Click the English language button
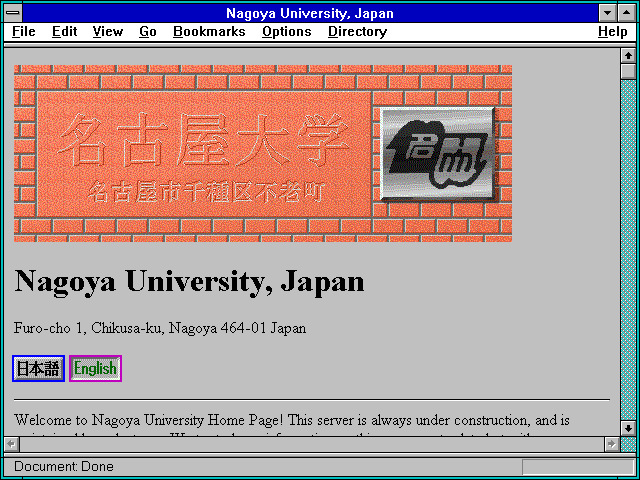Viewport: 640px width, 480px height. pos(96,369)
